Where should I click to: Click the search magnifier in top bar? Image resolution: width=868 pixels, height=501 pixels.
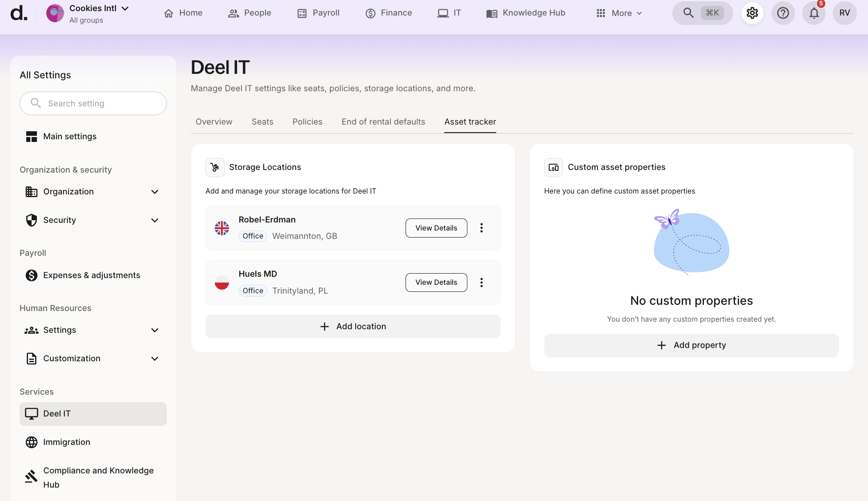tap(688, 13)
